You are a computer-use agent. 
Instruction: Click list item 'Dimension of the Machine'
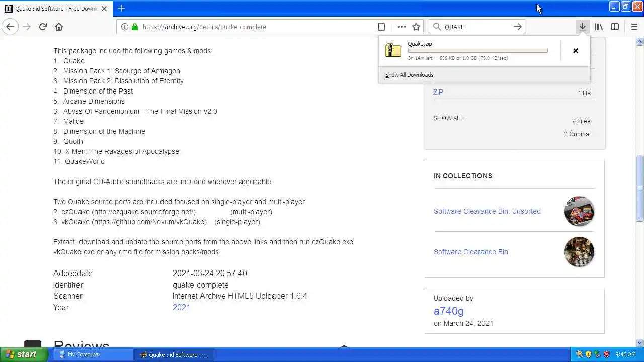tap(104, 131)
